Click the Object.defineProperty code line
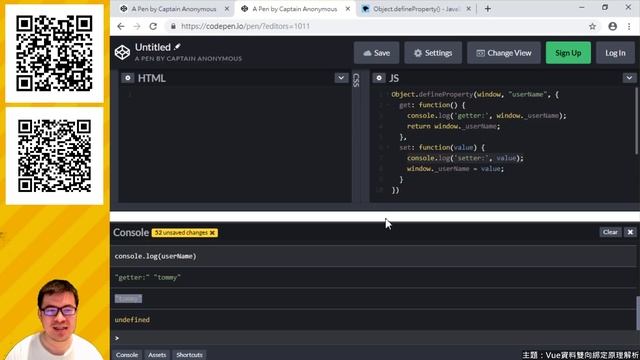The image size is (640, 360). [475, 94]
